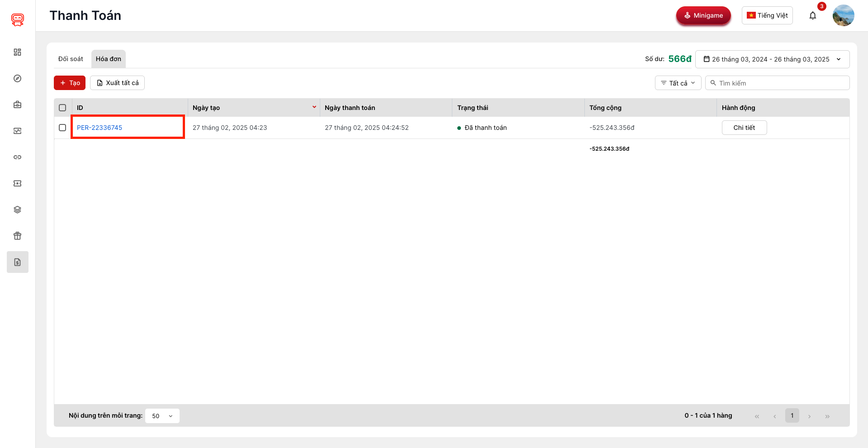The height and width of the screenshot is (448, 868).
Task: Open the date range picker dropdown
Action: (x=772, y=59)
